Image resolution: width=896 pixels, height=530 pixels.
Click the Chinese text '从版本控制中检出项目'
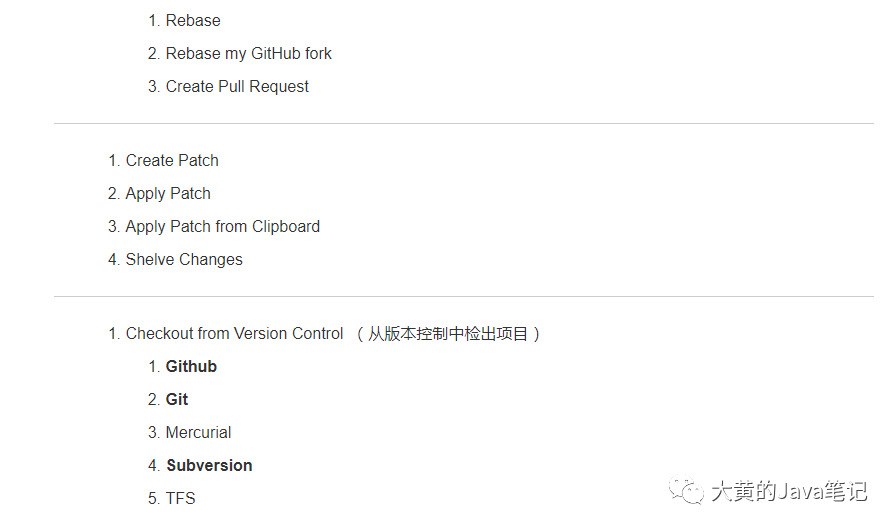pos(448,333)
